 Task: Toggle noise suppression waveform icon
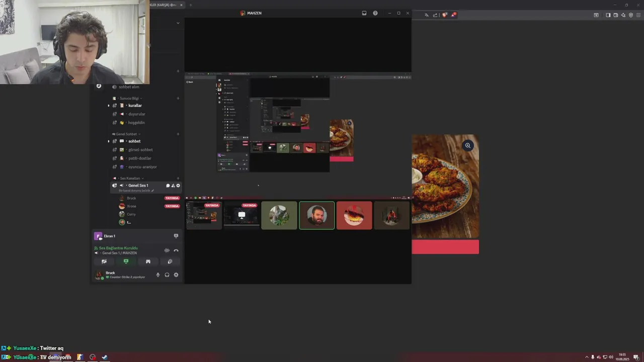pos(167,250)
